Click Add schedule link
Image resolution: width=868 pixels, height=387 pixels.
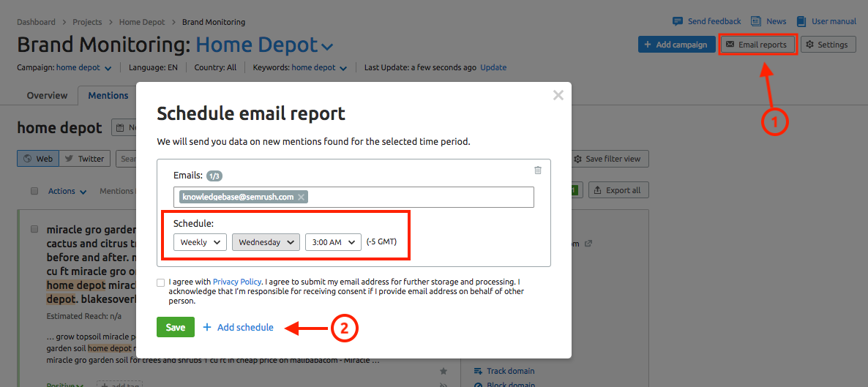click(x=238, y=327)
